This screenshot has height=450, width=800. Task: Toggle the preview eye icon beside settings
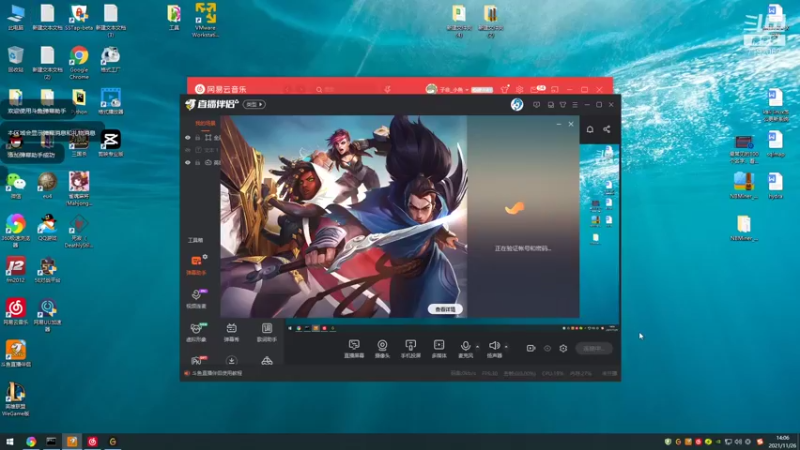547,348
